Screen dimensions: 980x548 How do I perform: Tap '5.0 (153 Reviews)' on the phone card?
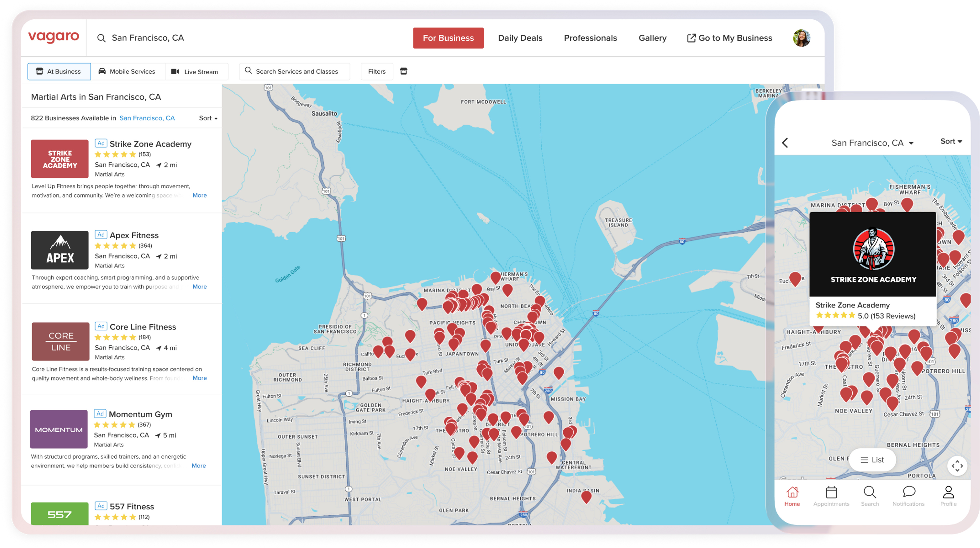886,316
